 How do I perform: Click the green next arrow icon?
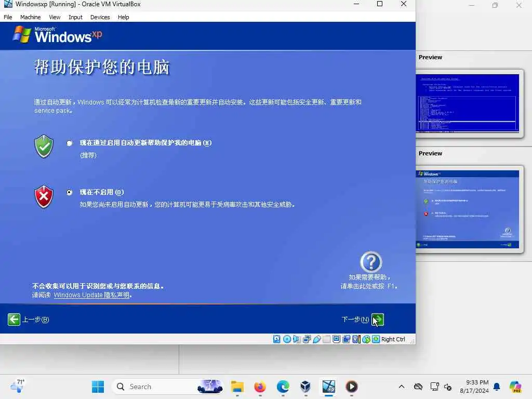pyautogui.click(x=378, y=320)
